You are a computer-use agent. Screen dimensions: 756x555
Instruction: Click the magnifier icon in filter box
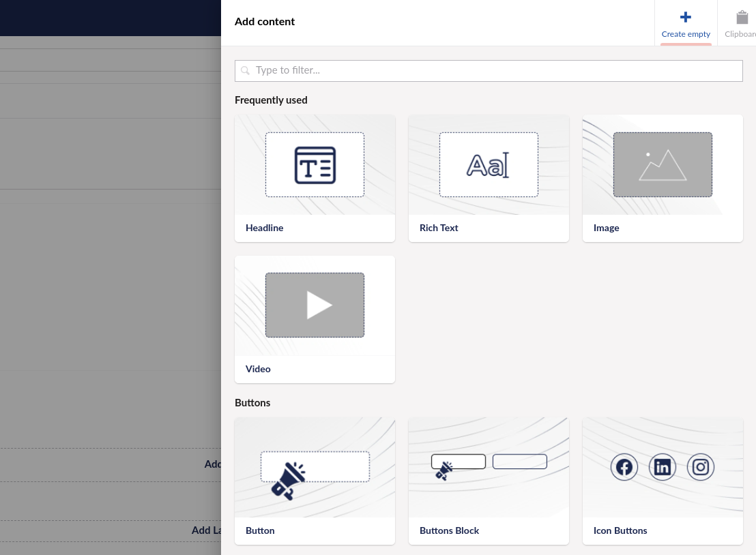[246, 71]
